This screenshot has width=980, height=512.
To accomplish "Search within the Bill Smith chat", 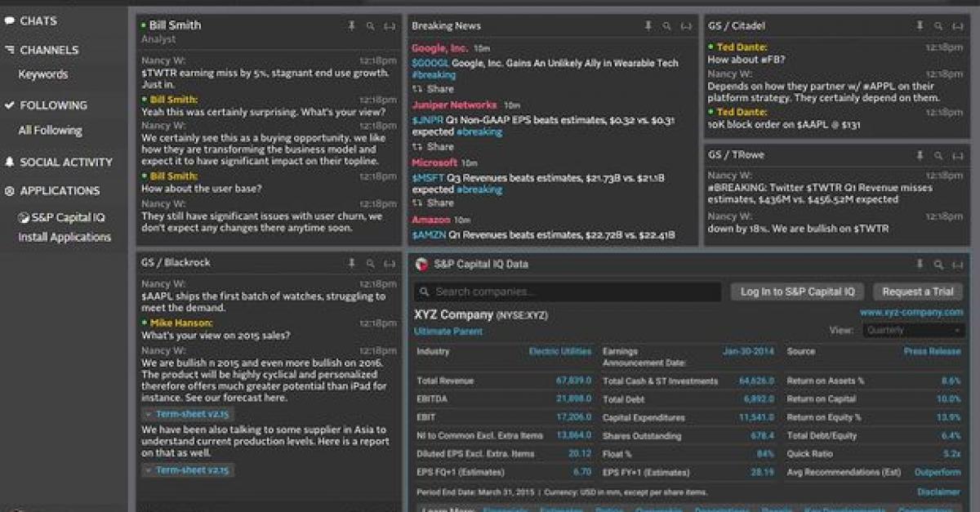I will (x=371, y=26).
